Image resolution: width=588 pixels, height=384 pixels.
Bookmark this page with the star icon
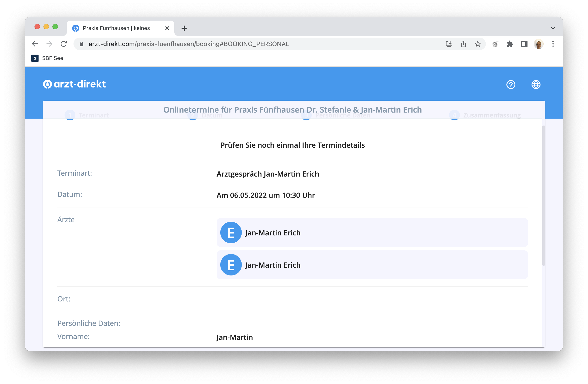pos(478,44)
